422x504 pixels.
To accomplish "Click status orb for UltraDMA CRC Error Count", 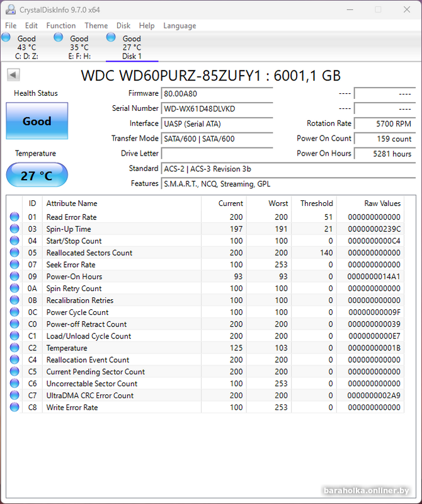I will coord(14,395).
